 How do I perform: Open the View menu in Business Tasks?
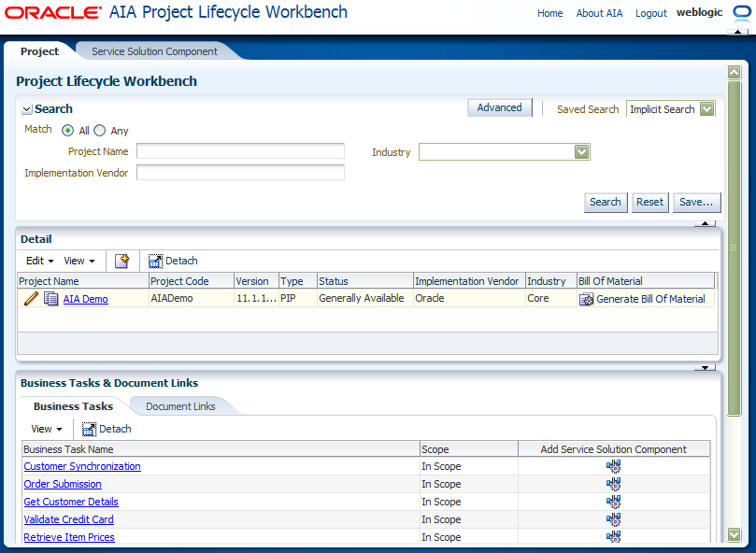[x=47, y=429]
